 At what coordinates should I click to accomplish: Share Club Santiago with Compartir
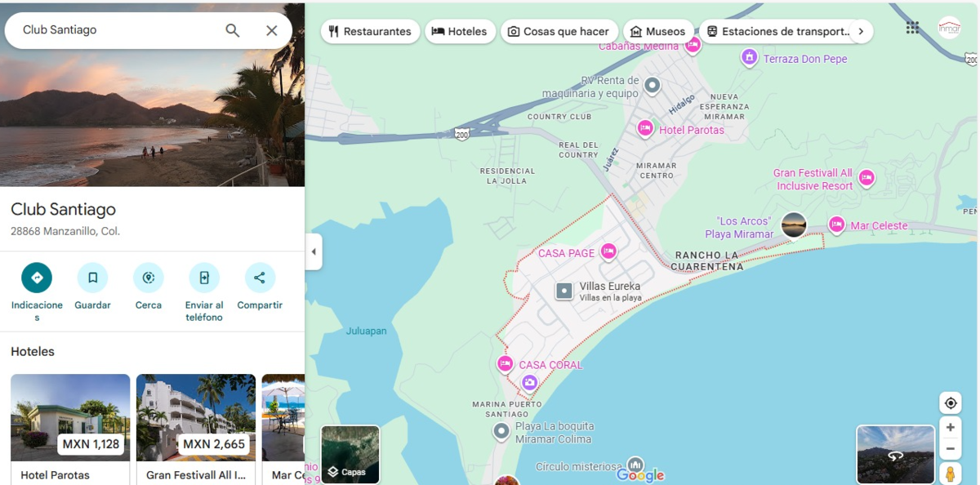coord(260,278)
